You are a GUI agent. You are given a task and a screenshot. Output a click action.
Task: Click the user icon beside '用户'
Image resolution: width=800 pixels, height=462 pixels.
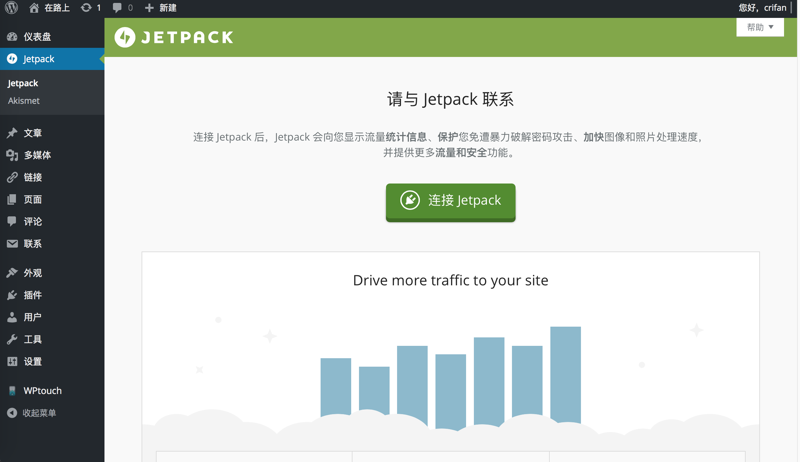tap(12, 317)
